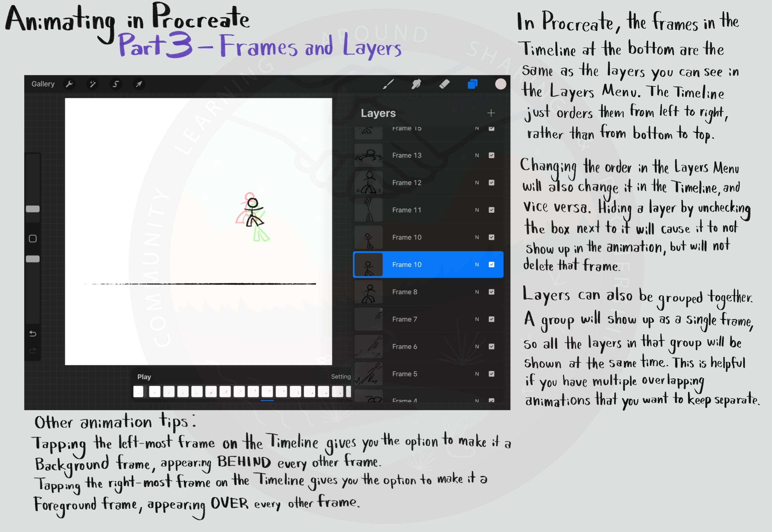Add a new layer with plus icon
772x532 pixels.
(491, 113)
